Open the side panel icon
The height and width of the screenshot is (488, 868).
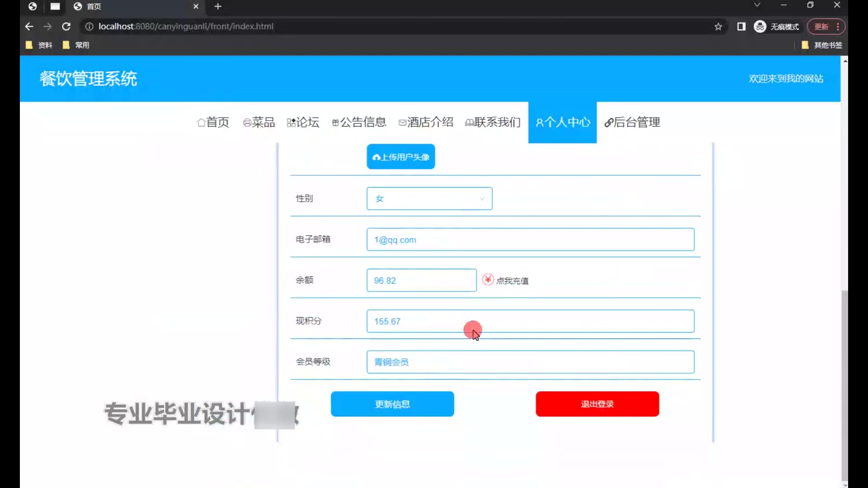click(741, 27)
